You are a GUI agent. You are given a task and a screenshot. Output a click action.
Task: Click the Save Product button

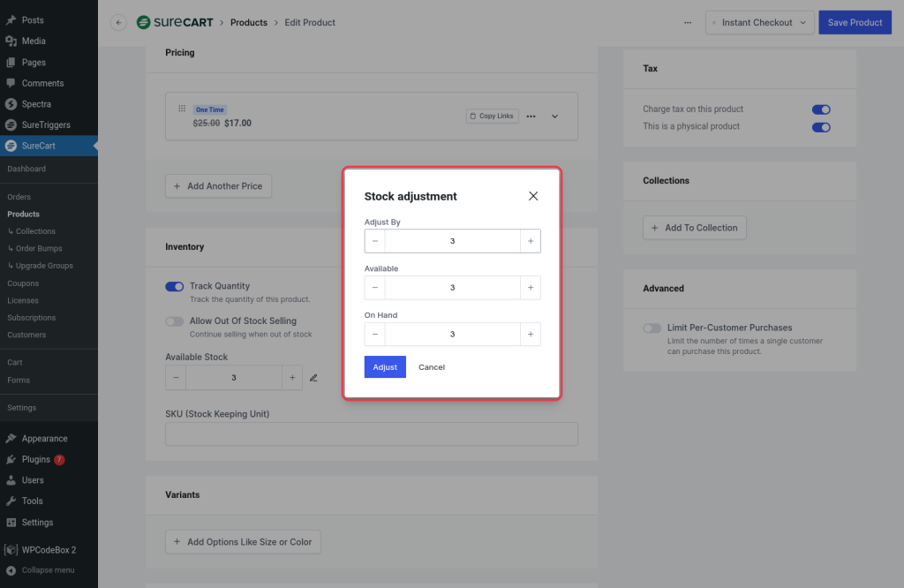tap(855, 23)
